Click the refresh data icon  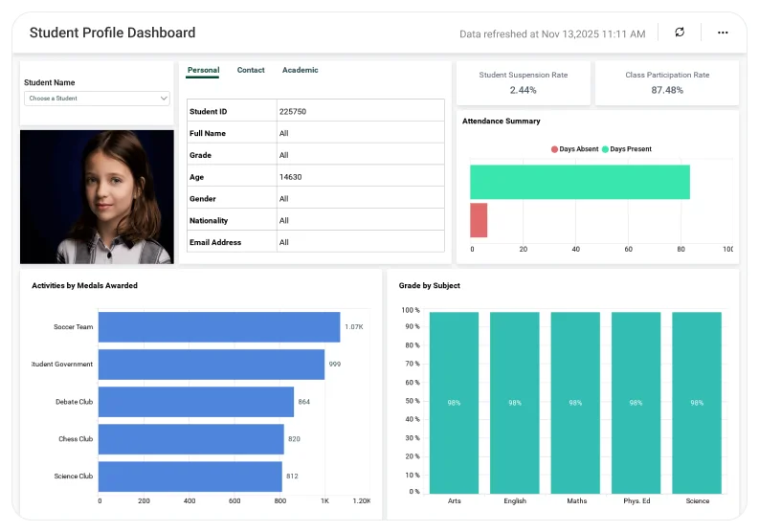[680, 32]
